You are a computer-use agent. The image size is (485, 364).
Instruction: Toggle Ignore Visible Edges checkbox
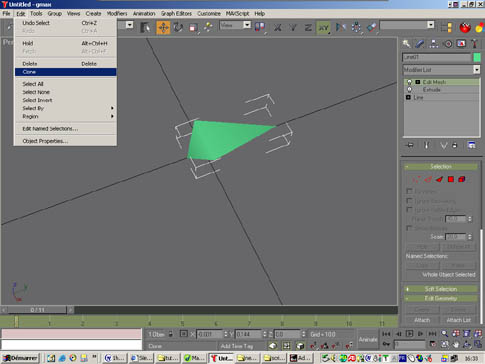(409, 210)
